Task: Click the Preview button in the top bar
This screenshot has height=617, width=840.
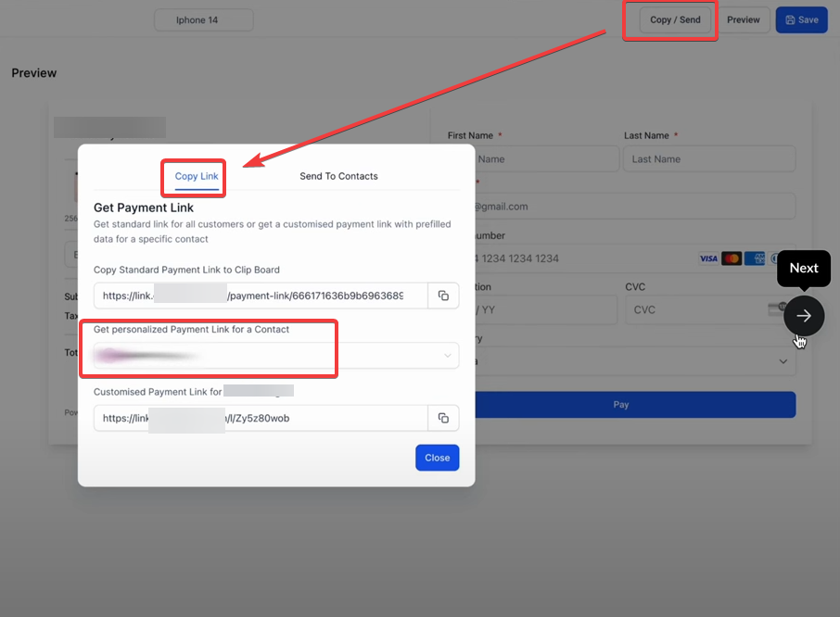Action: (743, 19)
